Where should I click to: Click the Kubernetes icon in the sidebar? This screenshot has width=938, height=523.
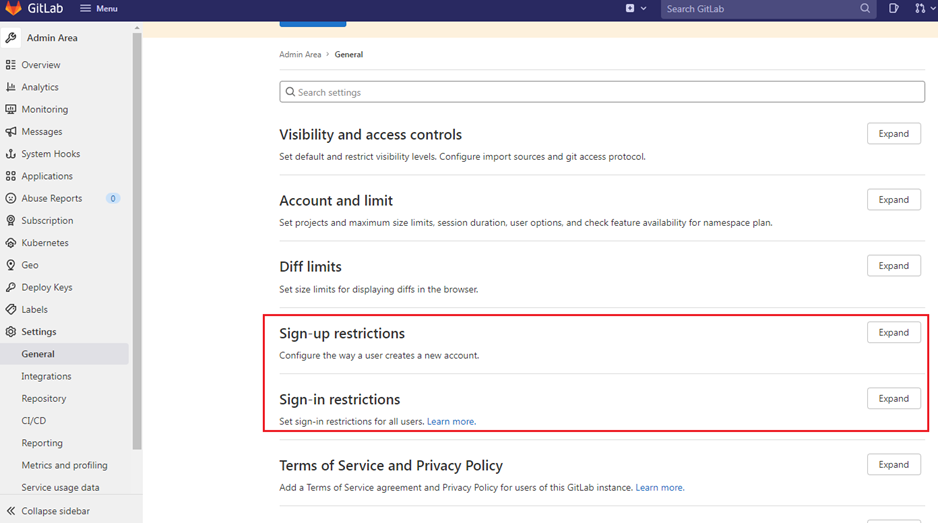tap(11, 242)
